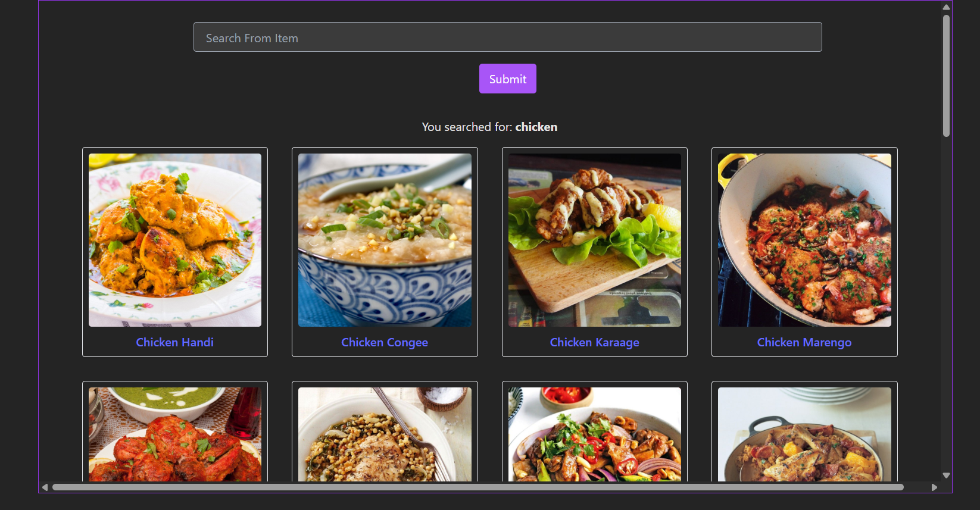Click the Chicken Karaage dish photo

pos(595,240)
